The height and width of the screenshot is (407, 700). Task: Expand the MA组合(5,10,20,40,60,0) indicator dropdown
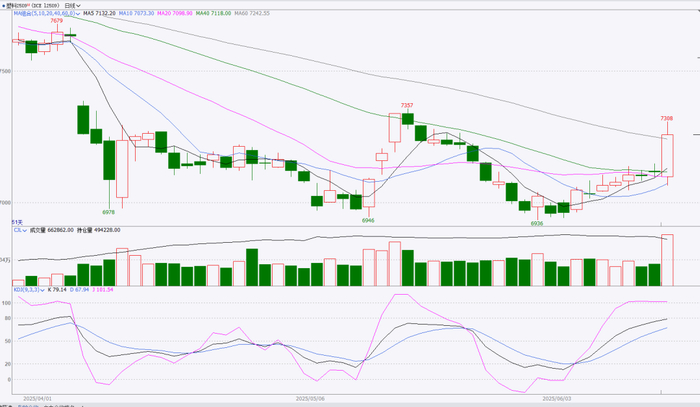[x=47, y=13]
